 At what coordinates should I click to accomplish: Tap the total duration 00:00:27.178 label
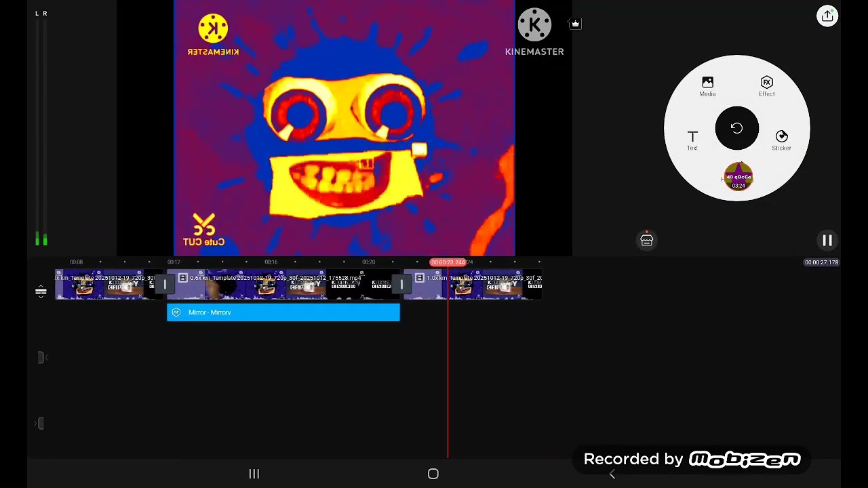click(x=821, y=262)
